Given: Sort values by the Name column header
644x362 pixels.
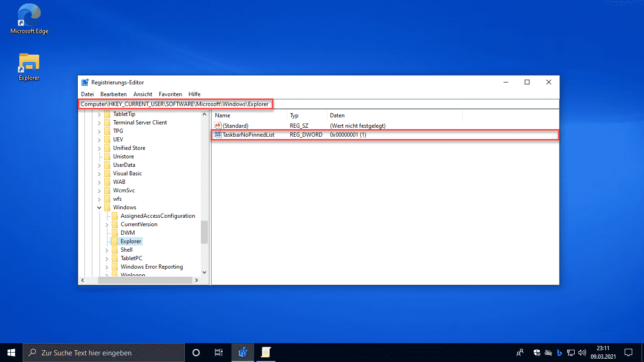Looking at the screenshot, I should click(249, 115).
